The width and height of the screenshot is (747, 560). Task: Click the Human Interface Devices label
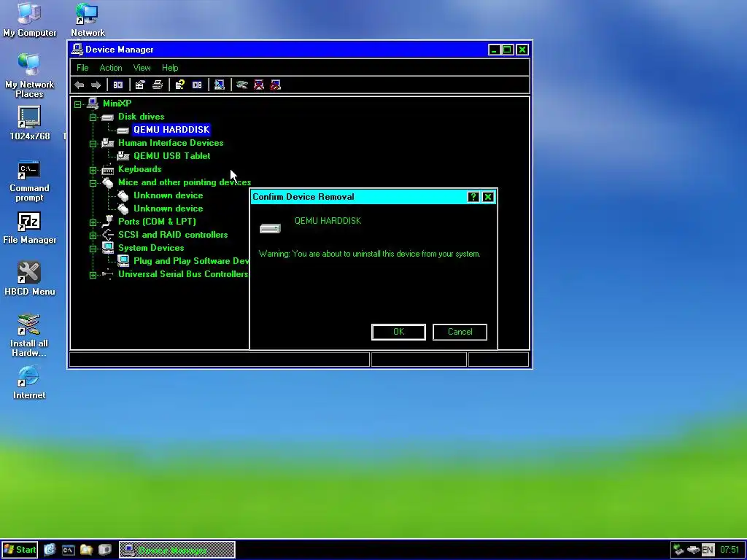(x=171, y=143)
